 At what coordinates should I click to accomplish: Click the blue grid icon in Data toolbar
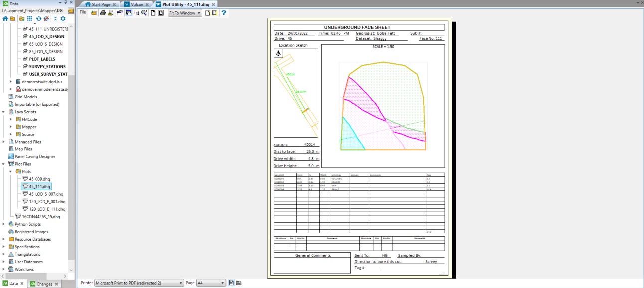pyautogui.click(x=30, y=19)
